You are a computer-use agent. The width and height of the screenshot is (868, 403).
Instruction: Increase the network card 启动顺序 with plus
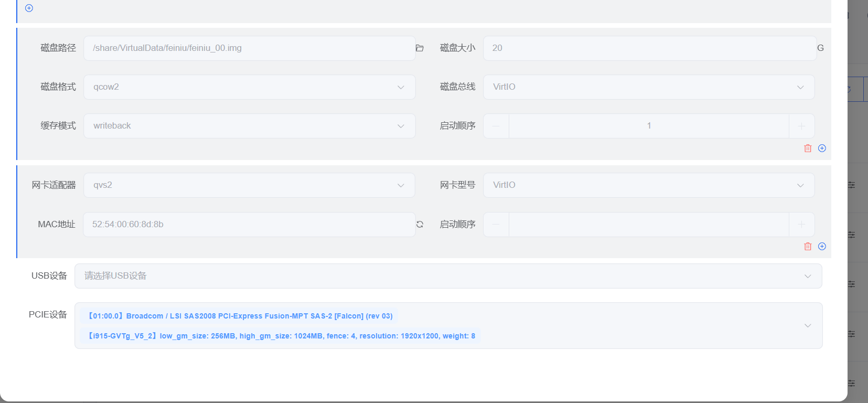click(x=801, y=225)
